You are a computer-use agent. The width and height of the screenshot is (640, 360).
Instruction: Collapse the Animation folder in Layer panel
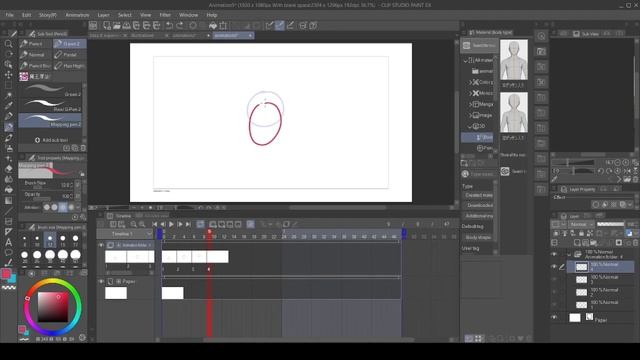[569, 254]
